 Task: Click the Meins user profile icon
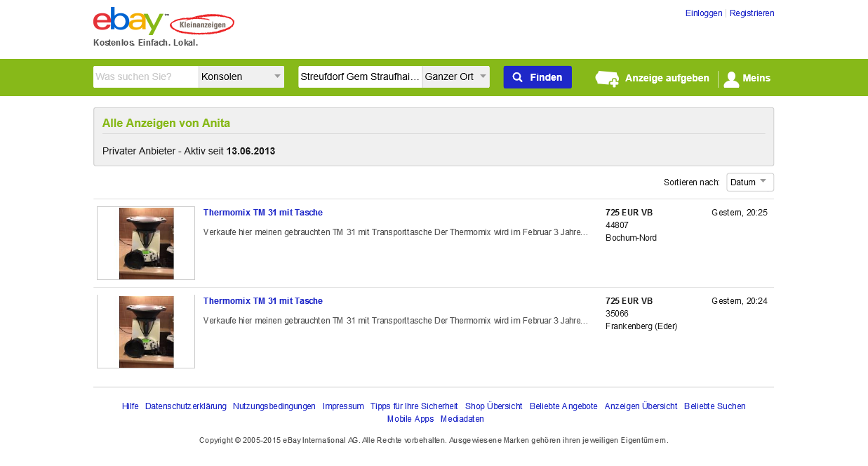[x=731, y=79]
